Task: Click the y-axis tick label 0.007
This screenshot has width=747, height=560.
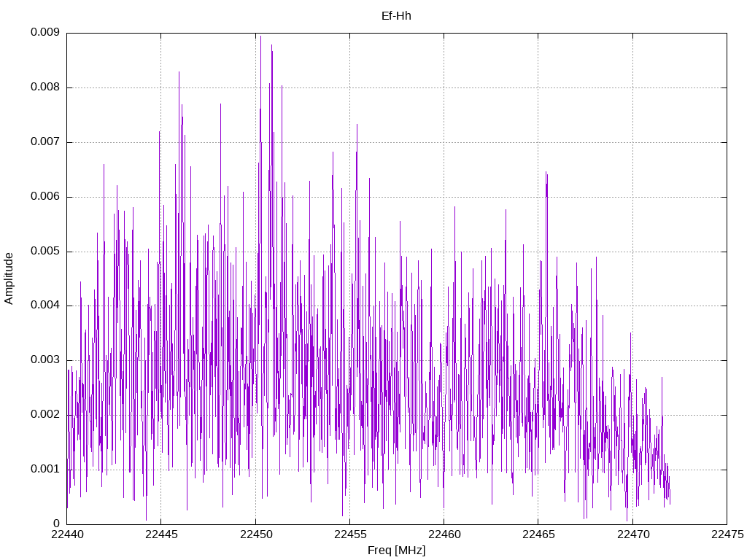Action: click(44, 142)
